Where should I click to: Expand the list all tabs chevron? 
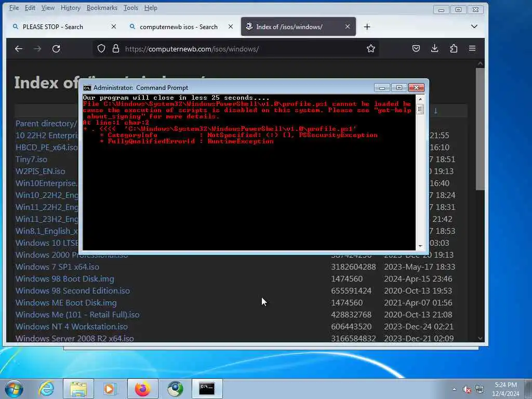click(474, 26)
